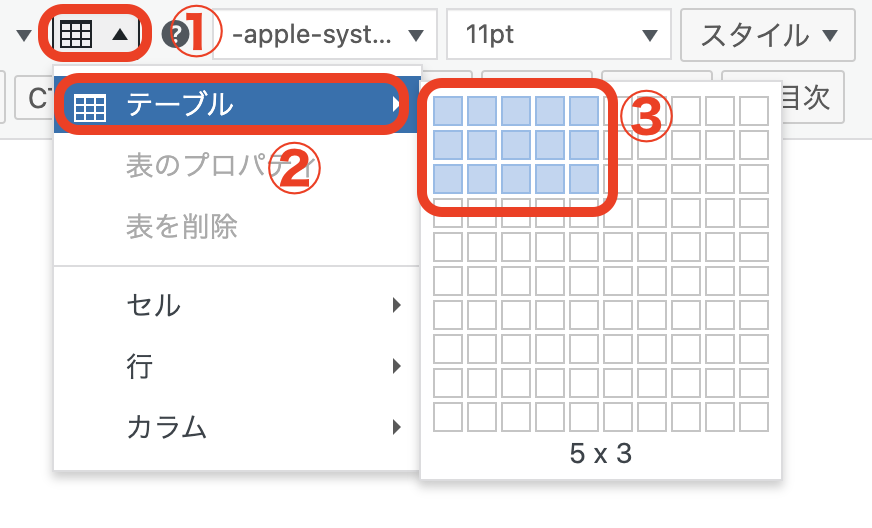
Task: Click the table icon beside テーブル
Action: [89, 104]
